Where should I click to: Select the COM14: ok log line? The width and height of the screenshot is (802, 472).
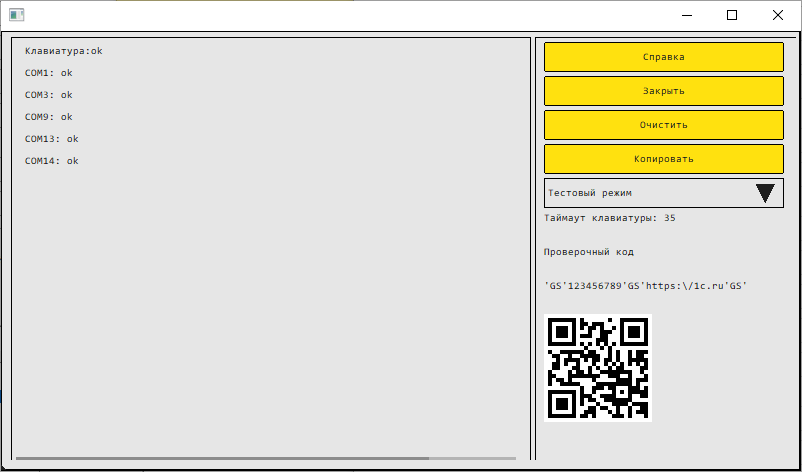tap(52, 161)
